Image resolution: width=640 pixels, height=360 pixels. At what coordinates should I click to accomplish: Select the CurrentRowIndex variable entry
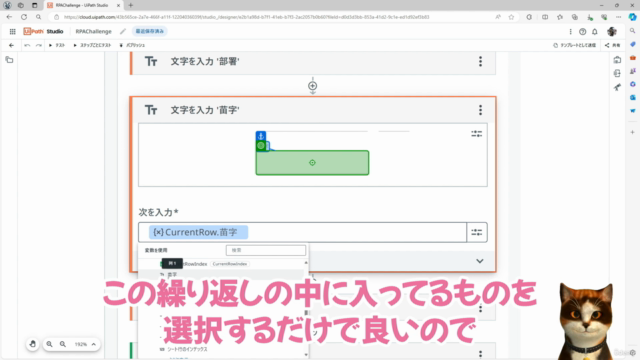[x=204, y=264]
